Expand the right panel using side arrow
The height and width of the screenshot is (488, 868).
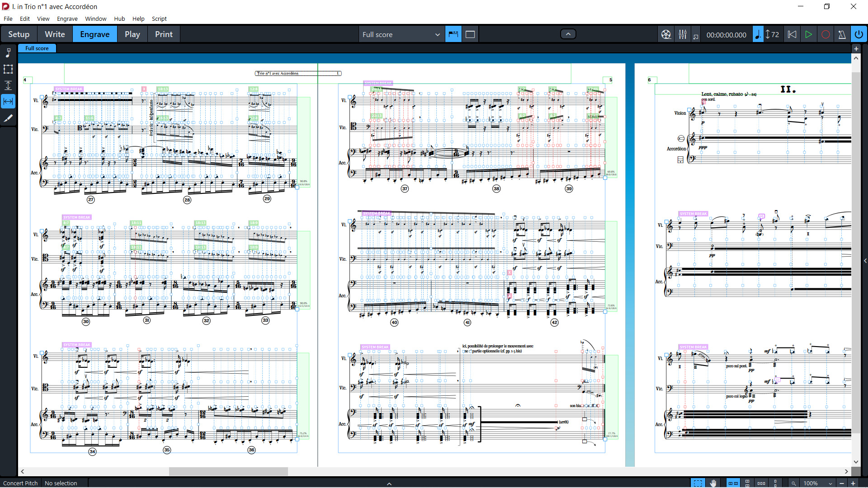point(865,261)
